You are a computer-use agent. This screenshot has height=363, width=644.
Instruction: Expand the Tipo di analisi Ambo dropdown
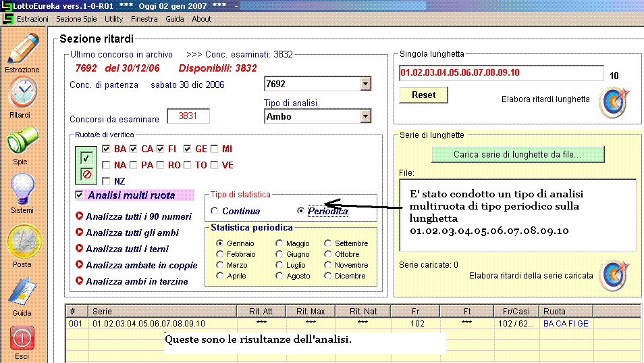tap(365, 117)
